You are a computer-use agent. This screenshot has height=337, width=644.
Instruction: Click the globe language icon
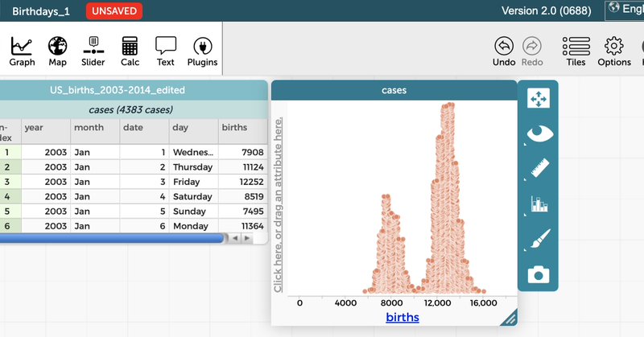[x=614, y=8]
